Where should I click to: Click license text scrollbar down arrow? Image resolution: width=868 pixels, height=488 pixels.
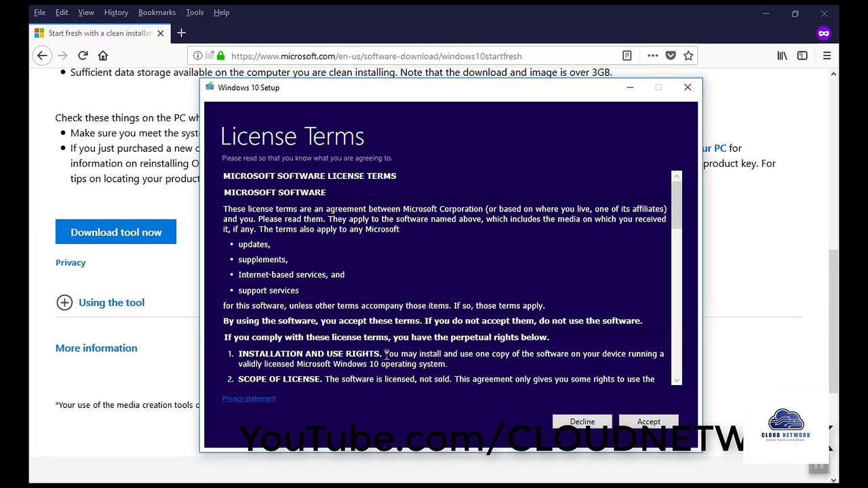coord(676,380)
